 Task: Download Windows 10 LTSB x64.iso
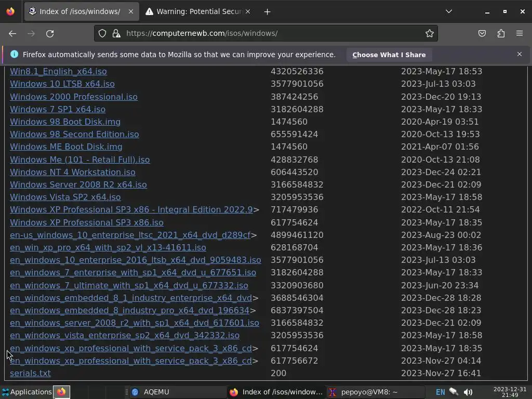(62, 84)
